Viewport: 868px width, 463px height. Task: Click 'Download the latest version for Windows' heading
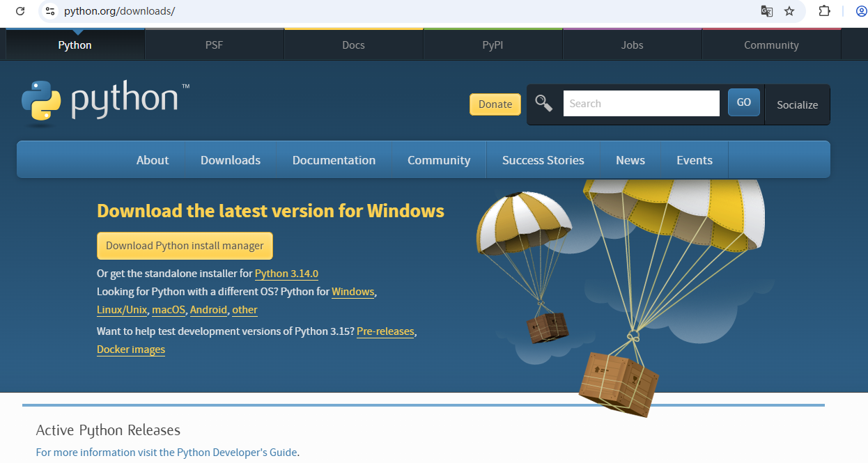(270, 211)
